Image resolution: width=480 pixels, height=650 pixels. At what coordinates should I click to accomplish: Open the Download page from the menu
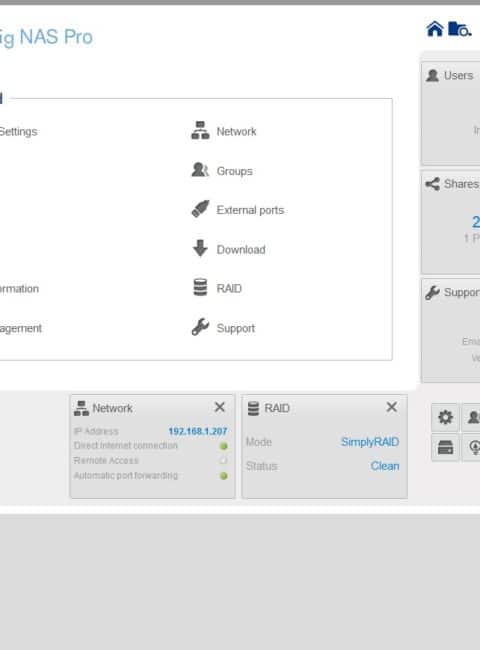point(228,249)
